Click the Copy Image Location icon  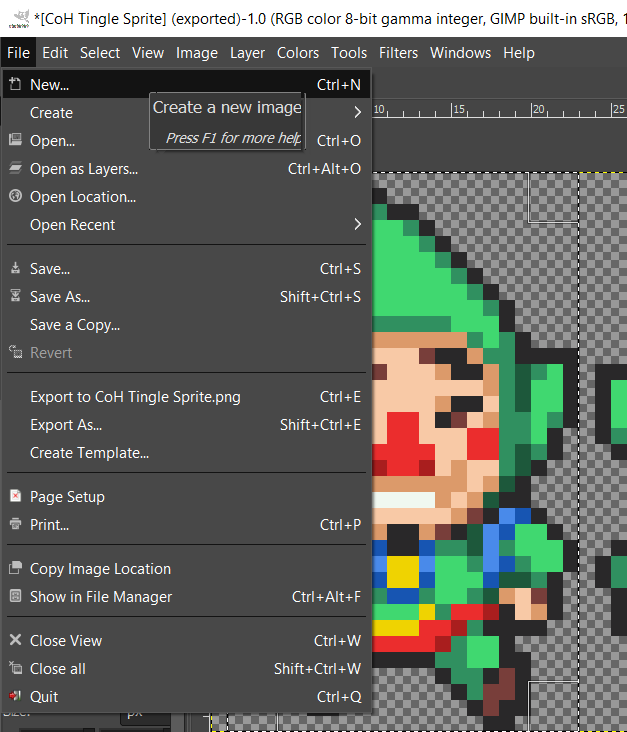[15, 568]
